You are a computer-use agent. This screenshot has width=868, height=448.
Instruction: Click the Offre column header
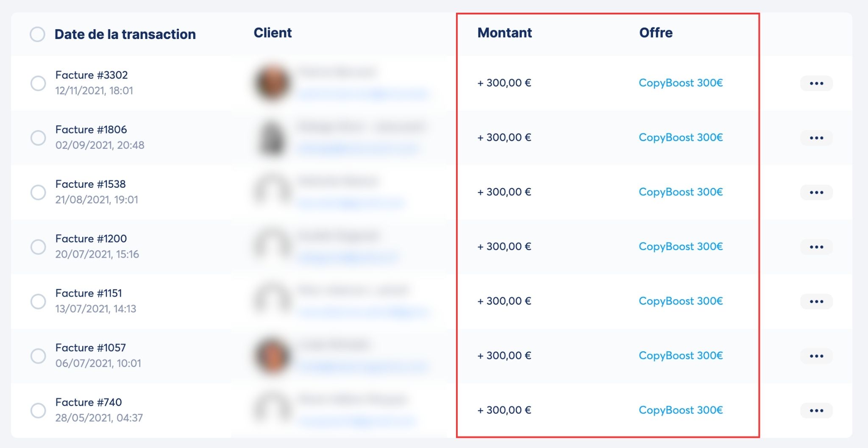[x=656, y=33]
